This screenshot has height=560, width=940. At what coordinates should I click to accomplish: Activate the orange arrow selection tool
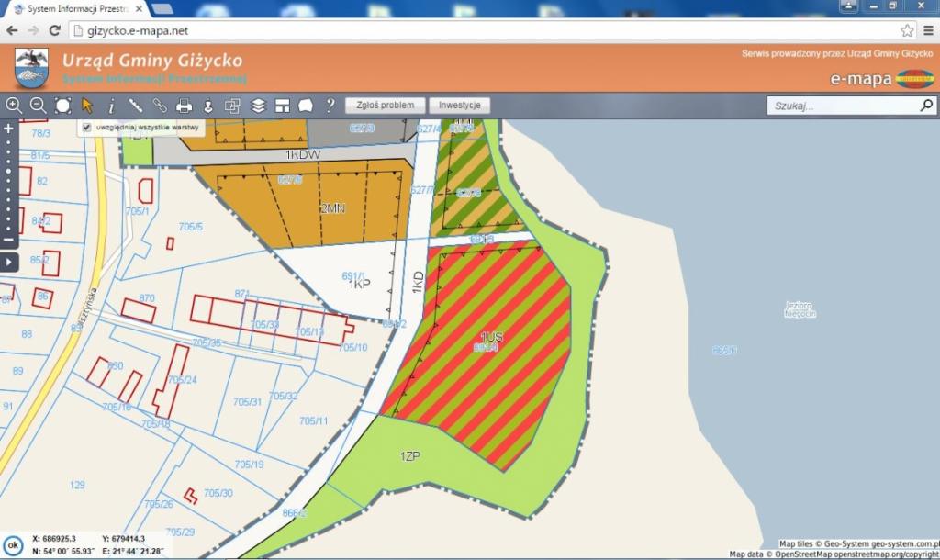[87, 106]
